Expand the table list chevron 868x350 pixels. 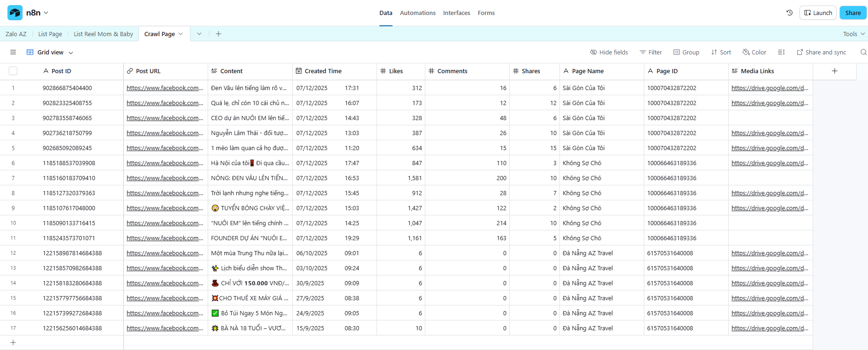point(199,34)
